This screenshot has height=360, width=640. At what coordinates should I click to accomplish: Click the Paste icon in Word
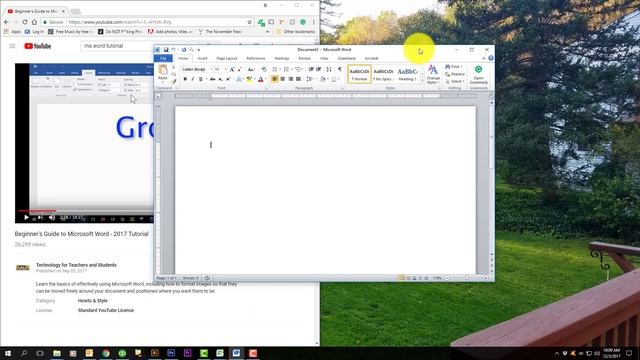point(163,70)
